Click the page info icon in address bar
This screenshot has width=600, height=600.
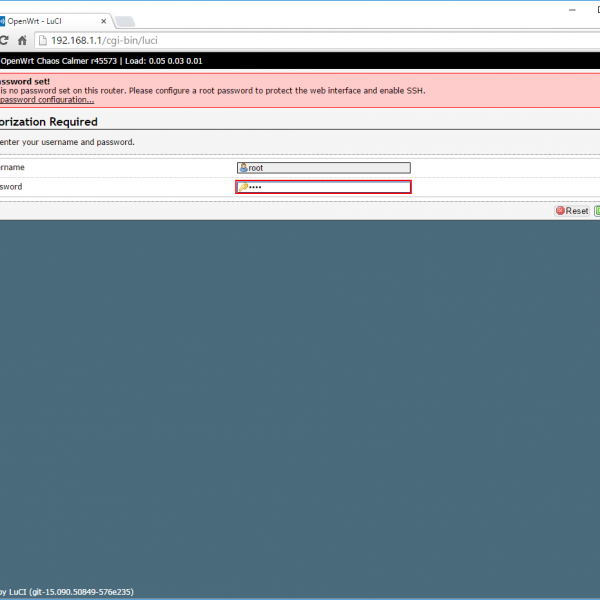pyautogui.click(x=42, y=40)
